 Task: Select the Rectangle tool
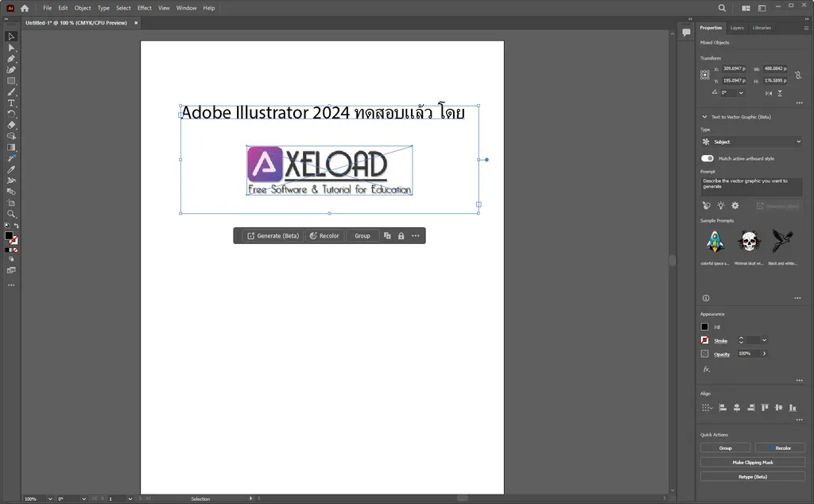pos(11,81)
